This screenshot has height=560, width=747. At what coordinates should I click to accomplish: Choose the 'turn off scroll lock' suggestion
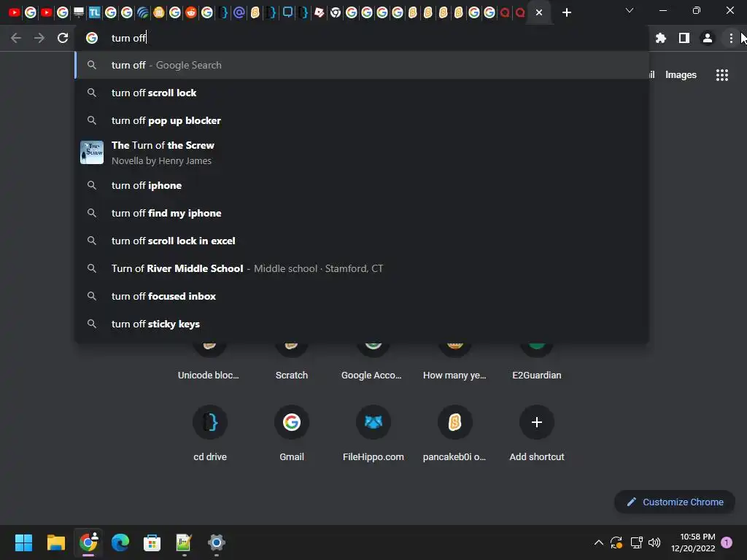(x=362, y=93)
